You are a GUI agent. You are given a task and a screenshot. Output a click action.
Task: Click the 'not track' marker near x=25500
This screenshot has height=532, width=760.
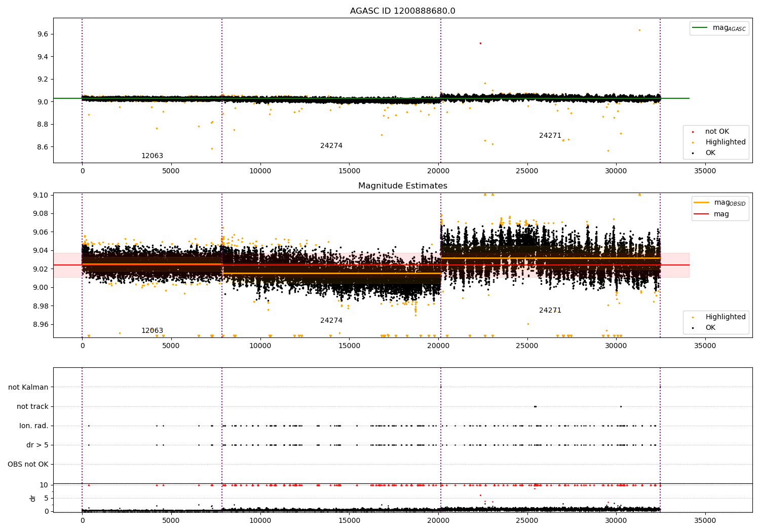[535, 406]
